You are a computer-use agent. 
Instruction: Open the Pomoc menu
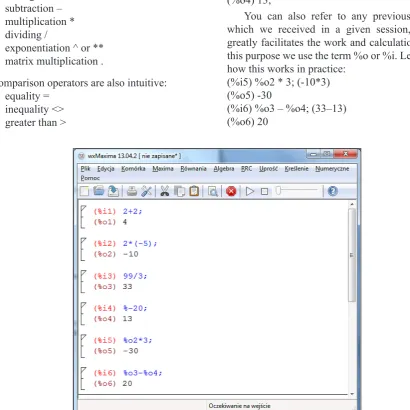pos(90,178)
